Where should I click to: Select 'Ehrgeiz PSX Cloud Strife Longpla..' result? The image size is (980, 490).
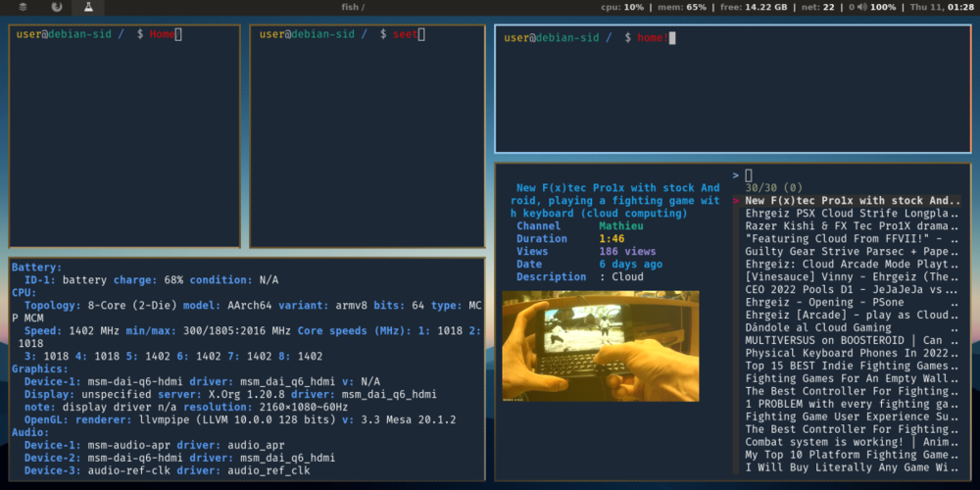[x=852, y=213]
